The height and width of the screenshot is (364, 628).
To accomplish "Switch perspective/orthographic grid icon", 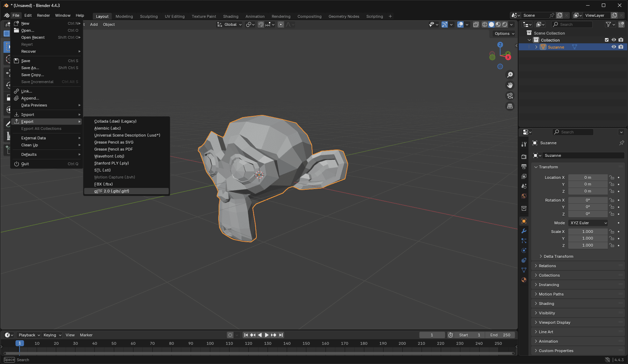I will (x=510, y=106).
